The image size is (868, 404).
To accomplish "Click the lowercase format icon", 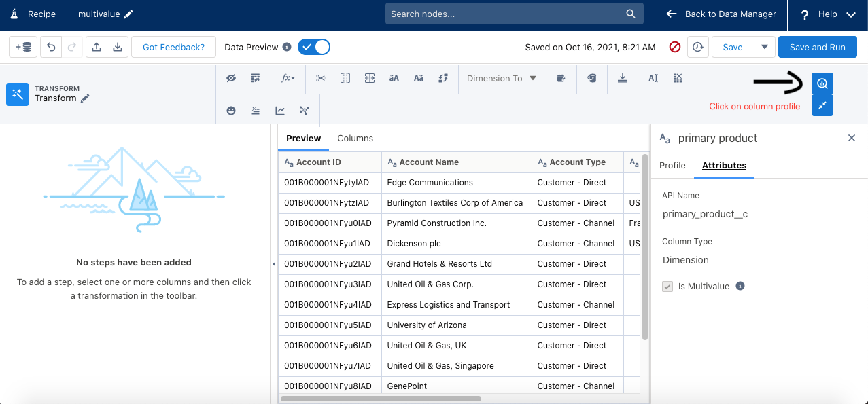I will click(x=418, y=78).
